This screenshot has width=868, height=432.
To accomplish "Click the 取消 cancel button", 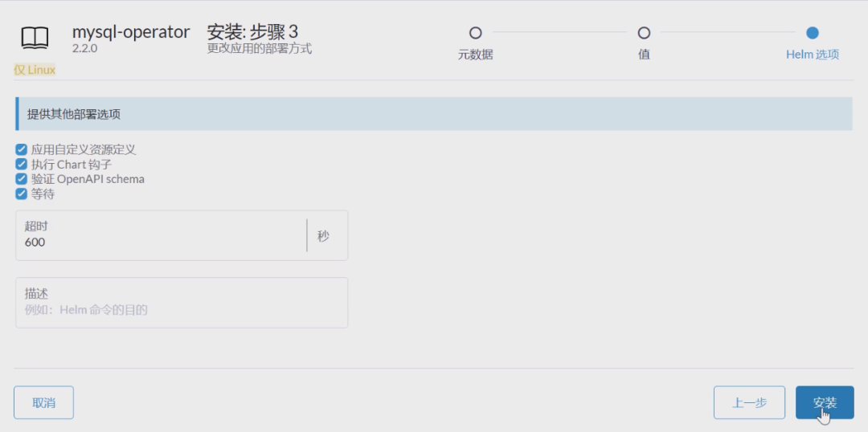I will point(43,402).
